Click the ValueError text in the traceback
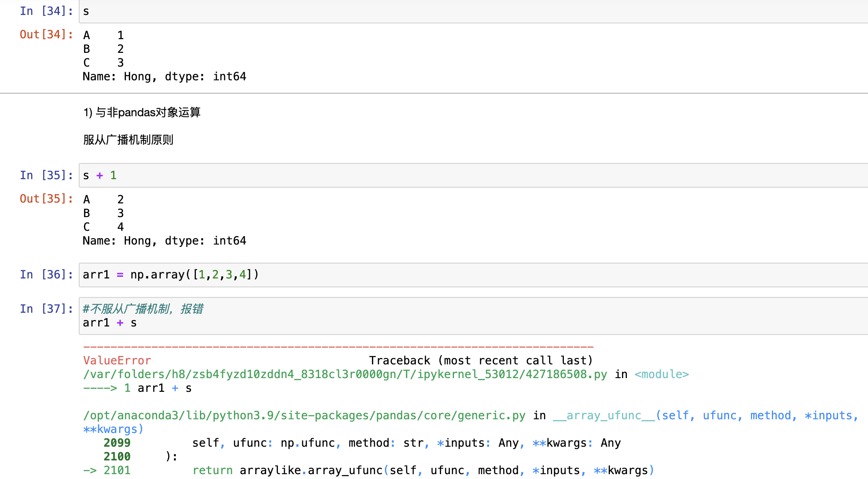The width and height of the screenshot is (868, 479). tap(117, 361)
